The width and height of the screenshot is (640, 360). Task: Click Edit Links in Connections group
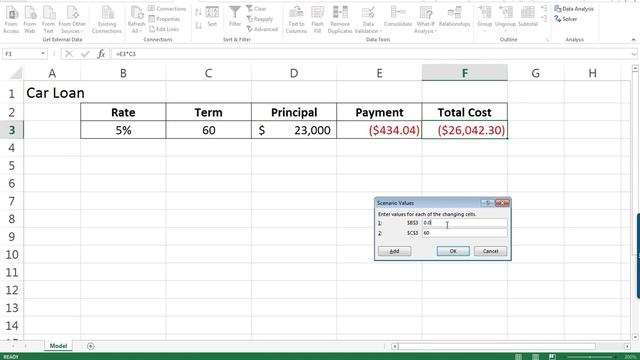(164, 29)
